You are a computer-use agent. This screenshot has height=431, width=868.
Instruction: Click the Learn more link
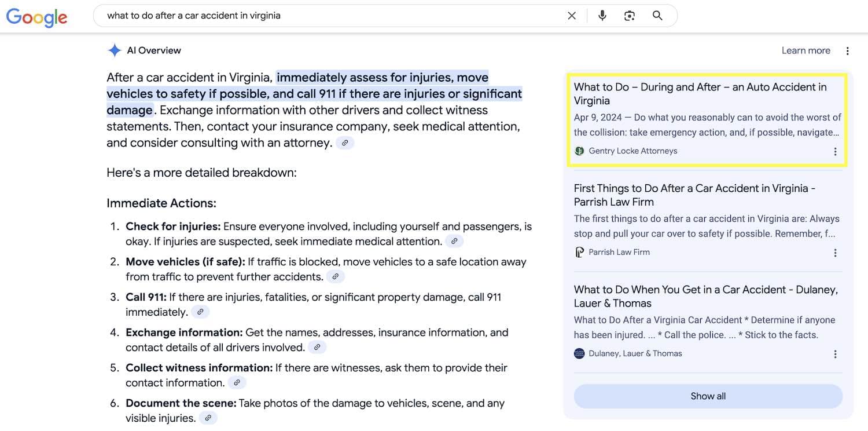pos(806,50)
